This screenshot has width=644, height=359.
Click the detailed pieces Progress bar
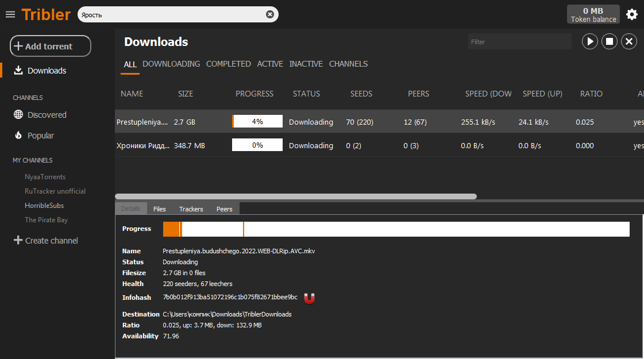pyautogui.click(x=396, y=229)
